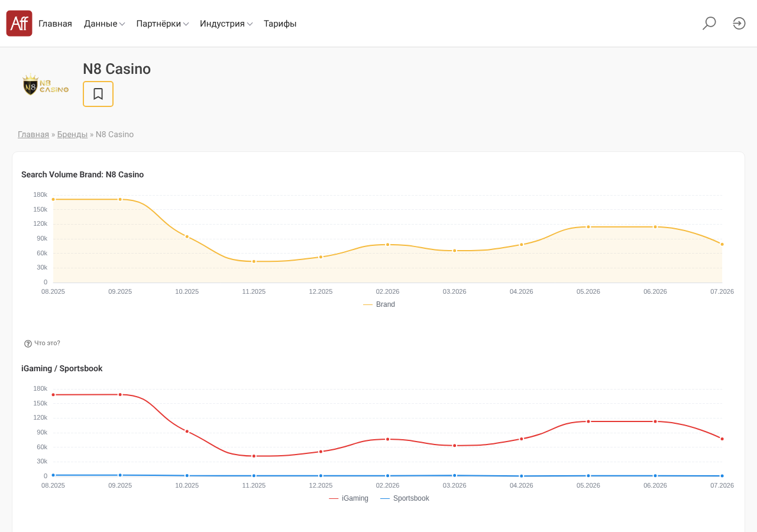Click blue Sportsbook point at 08.2025
Viewport: 757px width, 532px height.
coord(53,475)
